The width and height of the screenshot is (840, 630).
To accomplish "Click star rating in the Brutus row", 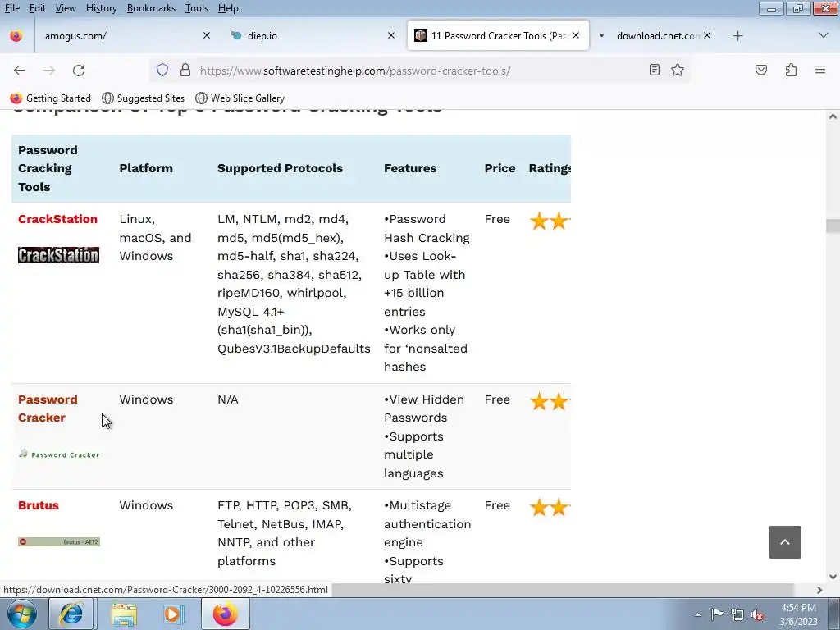I will pos(550,507).
